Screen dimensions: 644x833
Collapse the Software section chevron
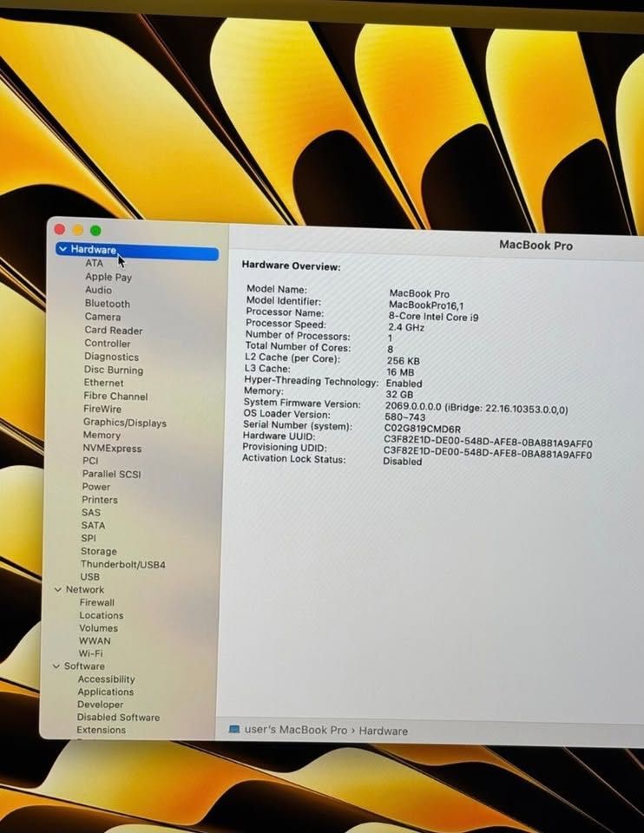[56, 666]
